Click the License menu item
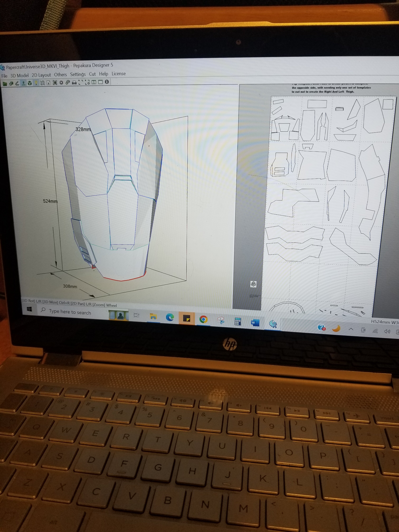 point(119,74)
